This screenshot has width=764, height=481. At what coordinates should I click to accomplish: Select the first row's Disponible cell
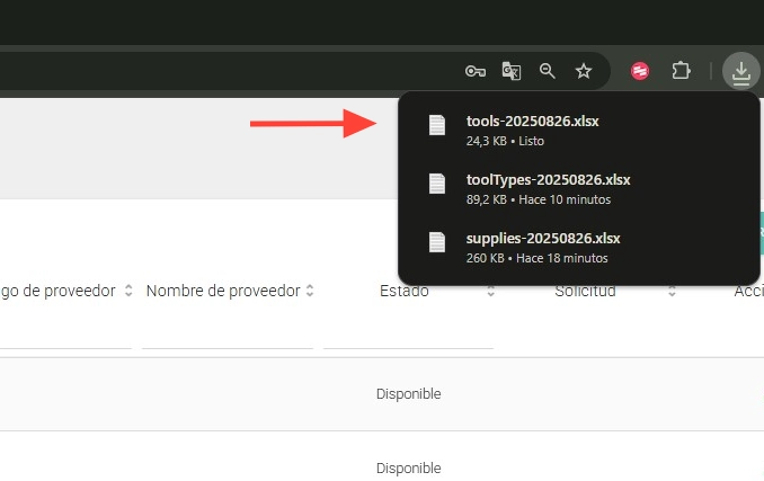point(408,394)
